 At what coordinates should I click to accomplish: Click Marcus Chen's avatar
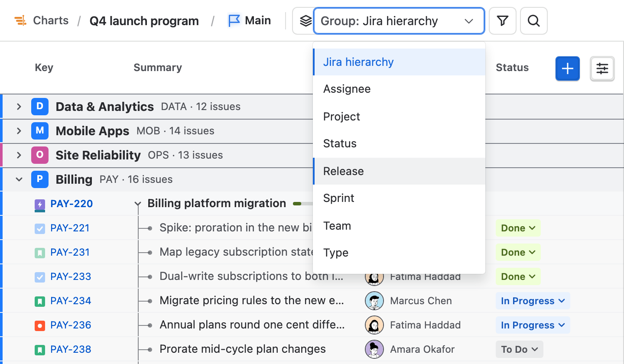374,301
